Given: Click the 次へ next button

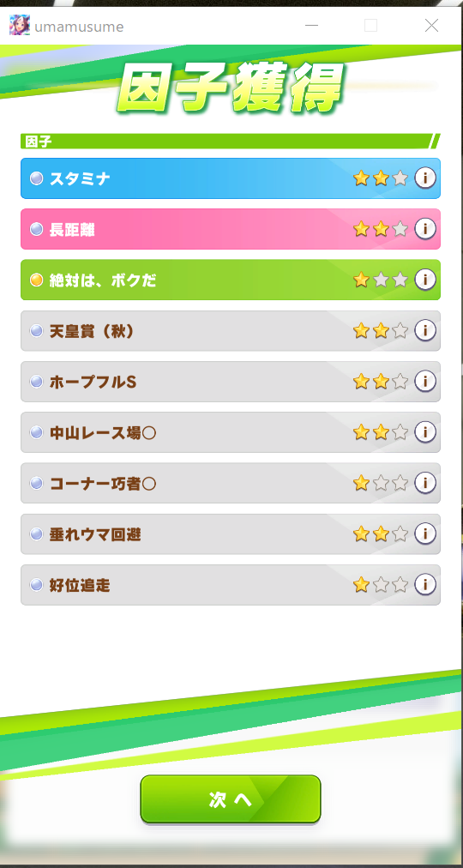Looking at the screenshot, I should [x=231, y=799].
